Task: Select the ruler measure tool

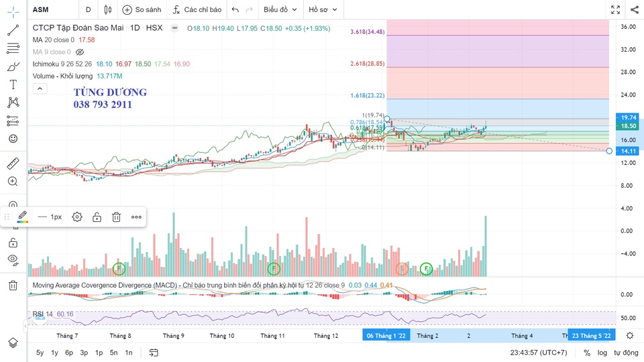Action: tap(13, 164)
